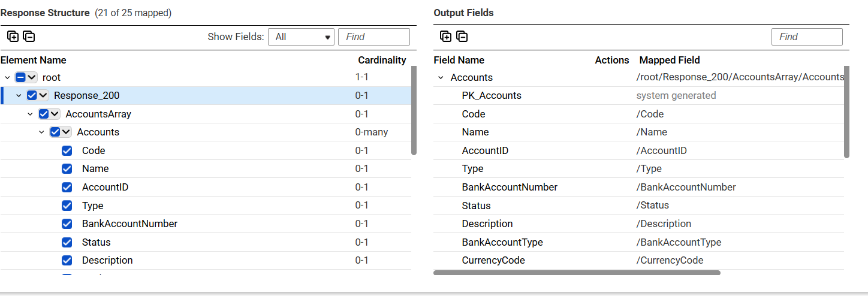Collapse all in Response Structure panel
868x296 pixels.
pyautogui.click(x=29, y=37)
